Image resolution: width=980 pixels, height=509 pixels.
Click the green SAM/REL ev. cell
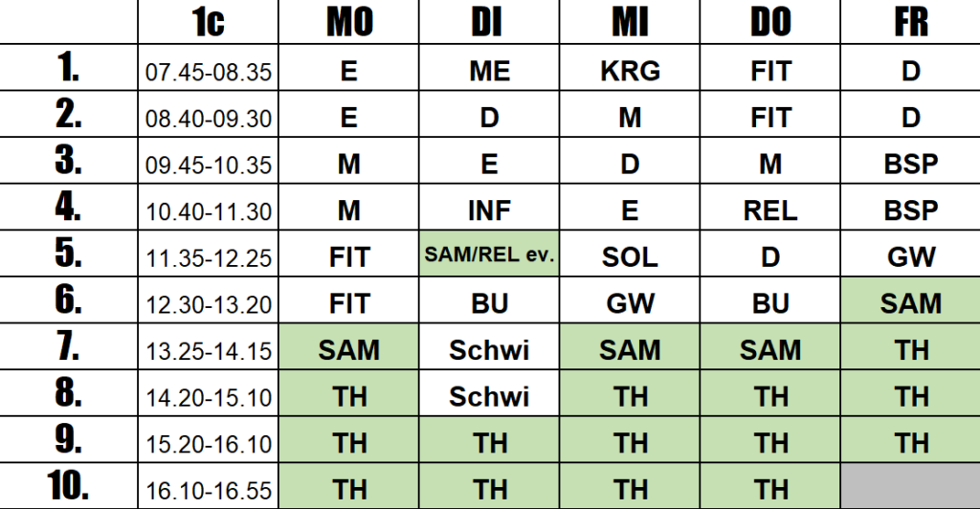coord(489,254)
